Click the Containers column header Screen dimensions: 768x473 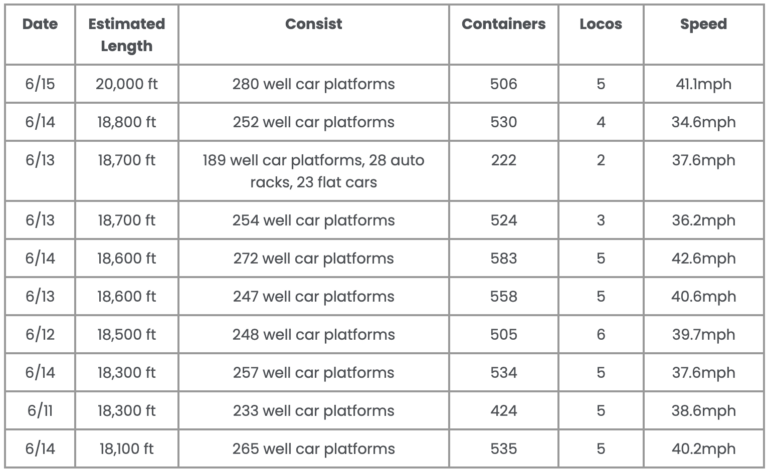[x=504, y=34]
